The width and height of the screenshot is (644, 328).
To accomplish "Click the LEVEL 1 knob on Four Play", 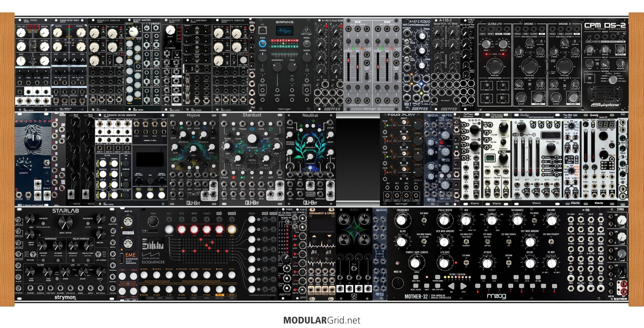I will [417, 125].
